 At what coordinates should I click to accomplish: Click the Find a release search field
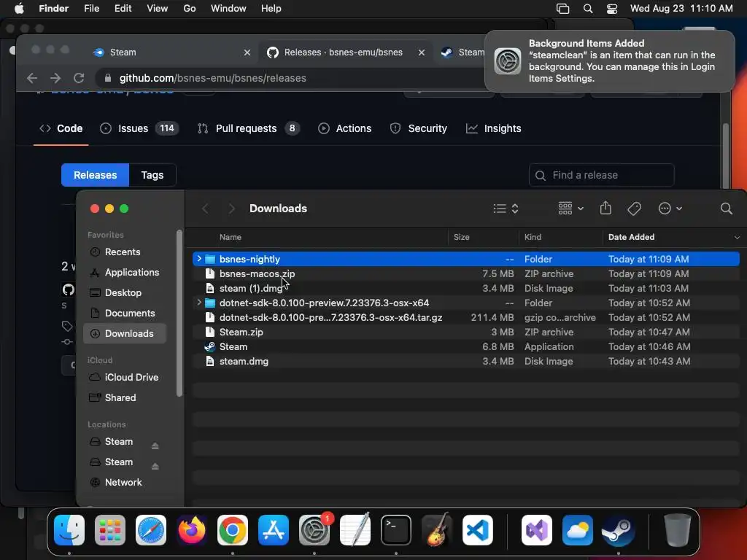coord(601,175)
